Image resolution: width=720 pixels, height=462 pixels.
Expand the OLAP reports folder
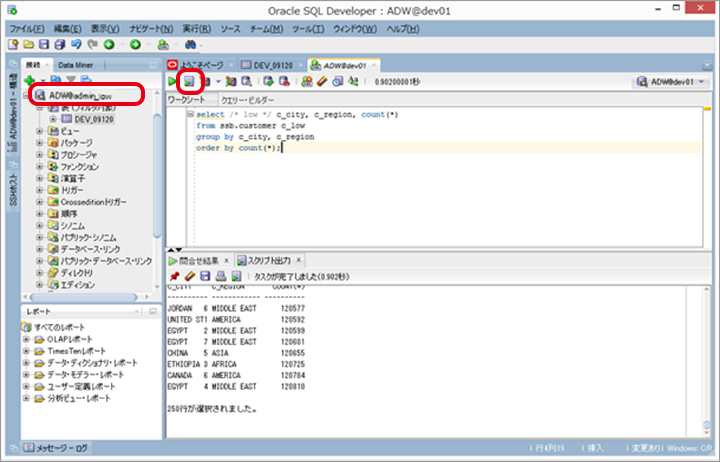coord(26,339)
